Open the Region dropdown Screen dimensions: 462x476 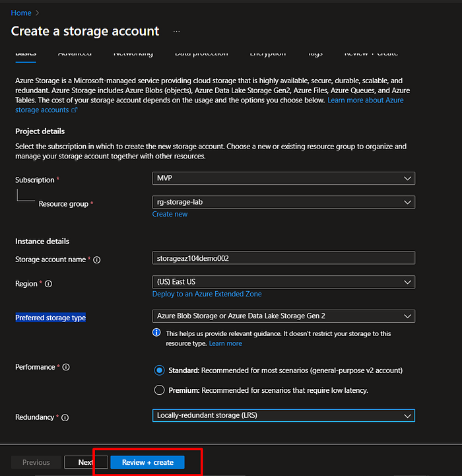[283, 282]
